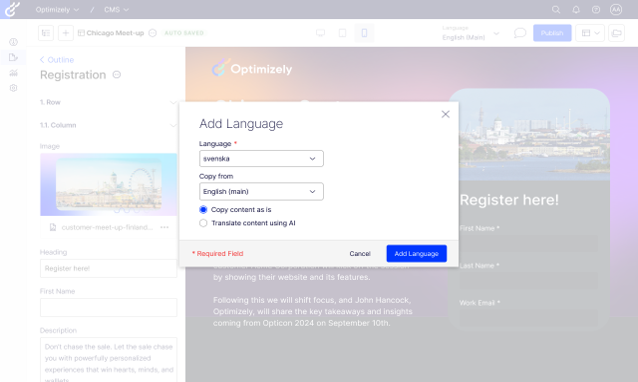Screen dimensions: 638x382
Task: Open the help question mark icon
Action: (596, 9)
